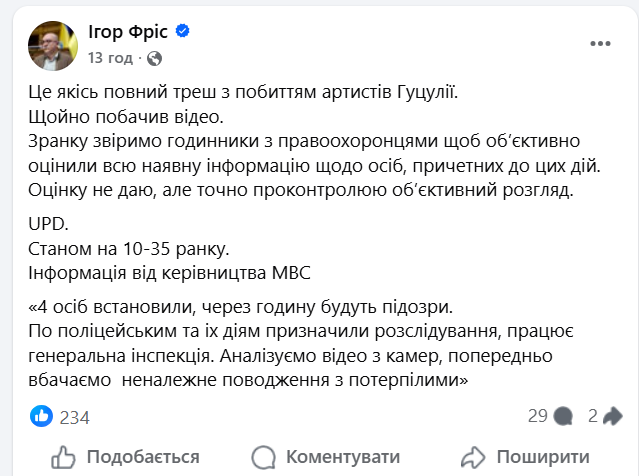
Task: Click the blue verified badge icon
Action: pyautogui.click(x=182, y=32)
